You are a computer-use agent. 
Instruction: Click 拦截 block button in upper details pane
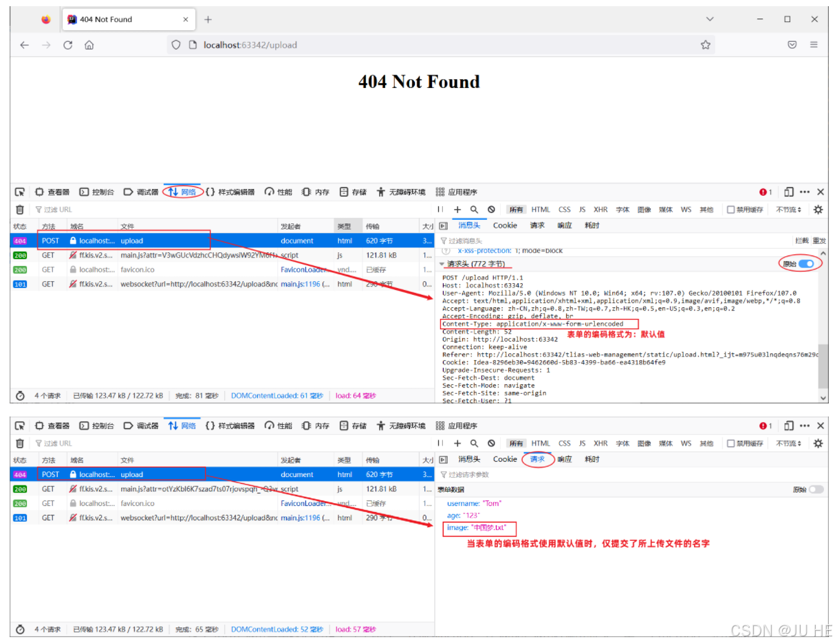tap(801, 241)
